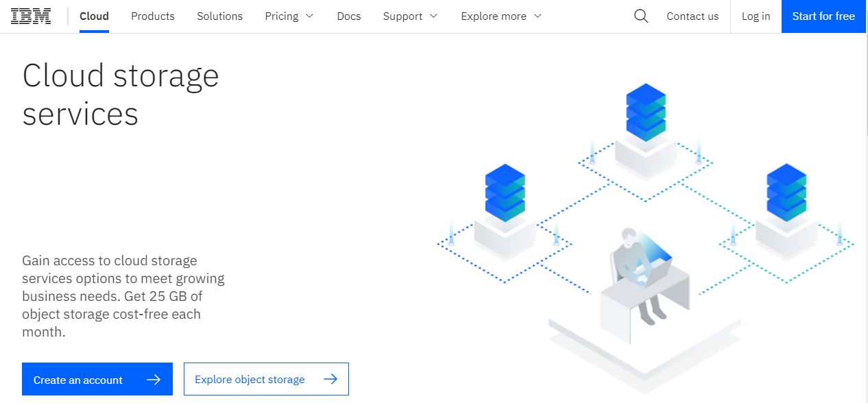Click the IBM logo in the header
Viewport: 868px width, 403px height.
31,16
